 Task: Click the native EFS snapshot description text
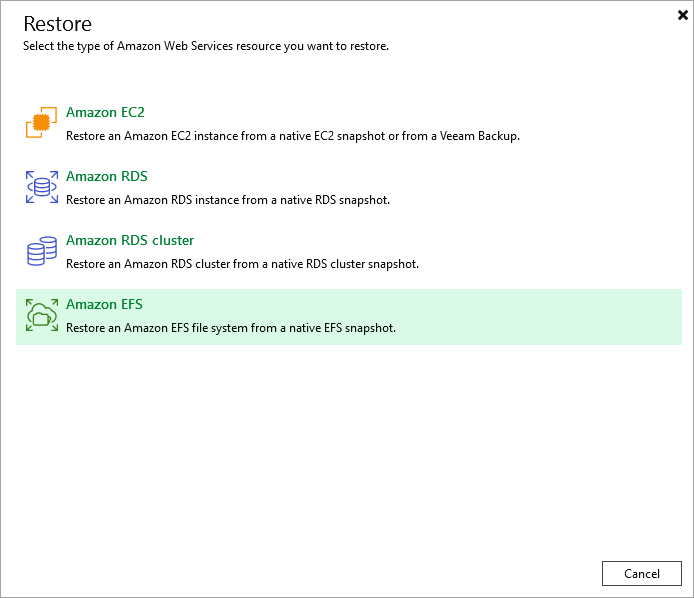pyautogui.click(x=231, y=328)
